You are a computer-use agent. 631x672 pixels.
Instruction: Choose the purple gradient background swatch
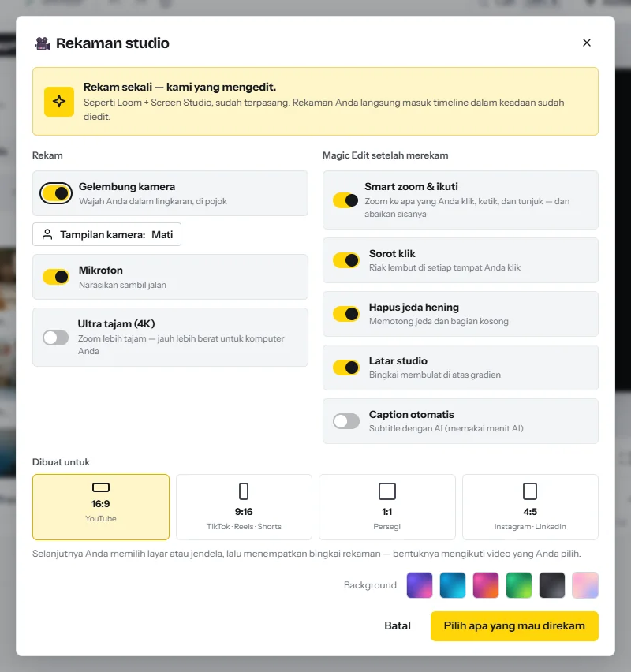420,585
